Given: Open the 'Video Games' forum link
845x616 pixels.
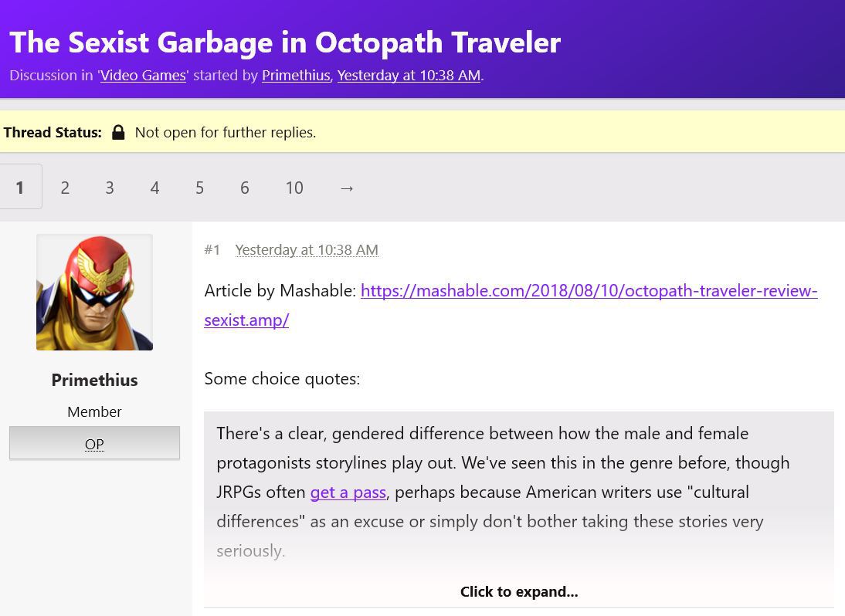Looking at the screenshot, I should (x=143, y=76).
